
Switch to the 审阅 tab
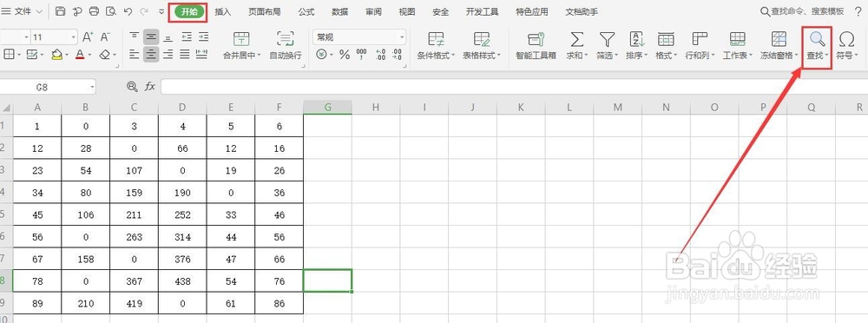pos(373,11)
